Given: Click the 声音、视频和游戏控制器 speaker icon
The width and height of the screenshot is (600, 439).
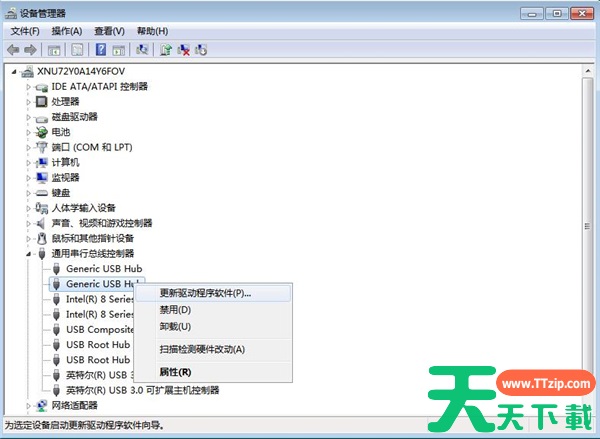Looking at the screenshot, I should (41, 223).
